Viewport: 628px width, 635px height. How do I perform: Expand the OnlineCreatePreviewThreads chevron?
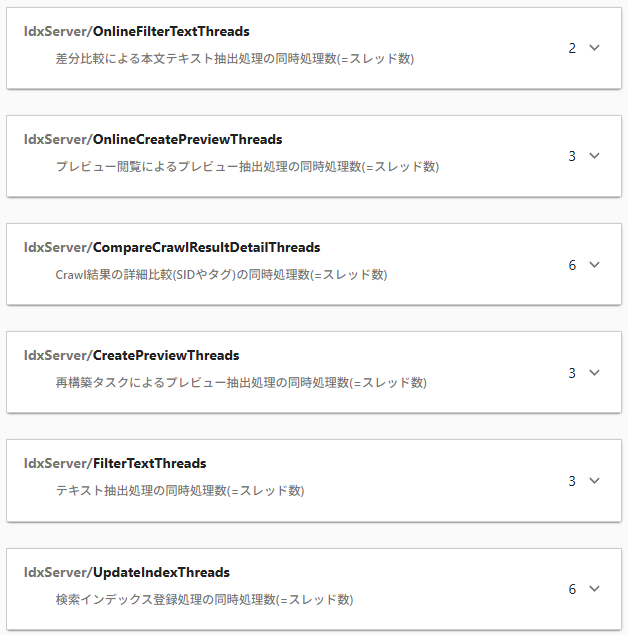pos(595,155)
